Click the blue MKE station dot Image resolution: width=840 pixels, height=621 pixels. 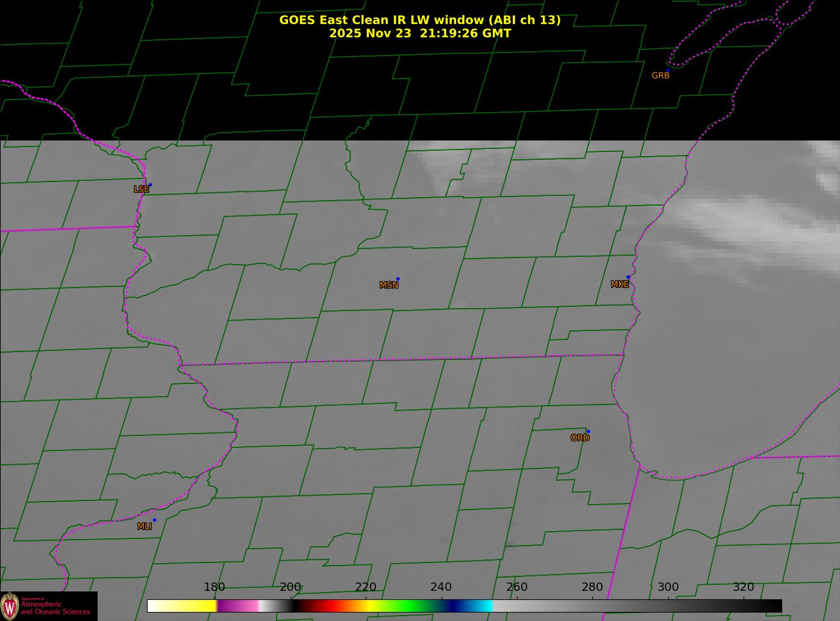pyautogui.click(x=628, y=277)
